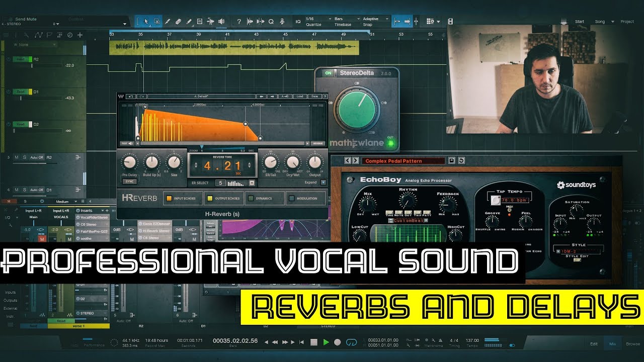
Task: Click the Stop button in transport
Action: [x=314, y=342]
